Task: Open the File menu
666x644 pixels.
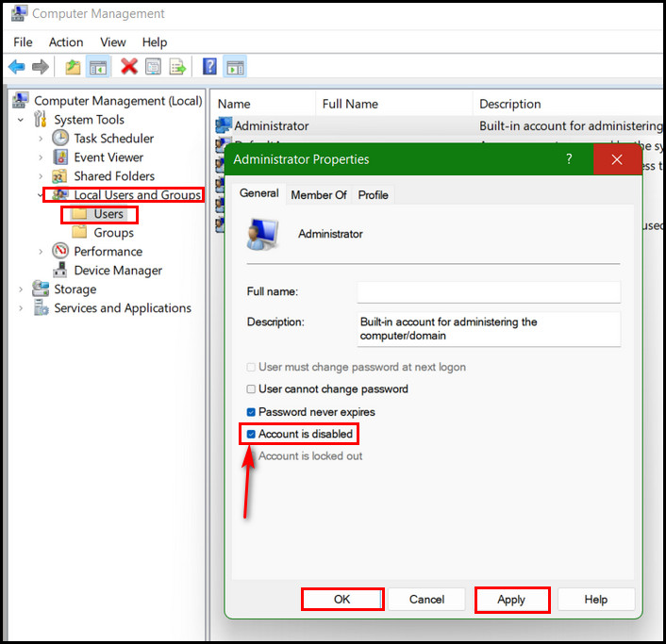Action: pyautogui.click(x=23, y=42)
